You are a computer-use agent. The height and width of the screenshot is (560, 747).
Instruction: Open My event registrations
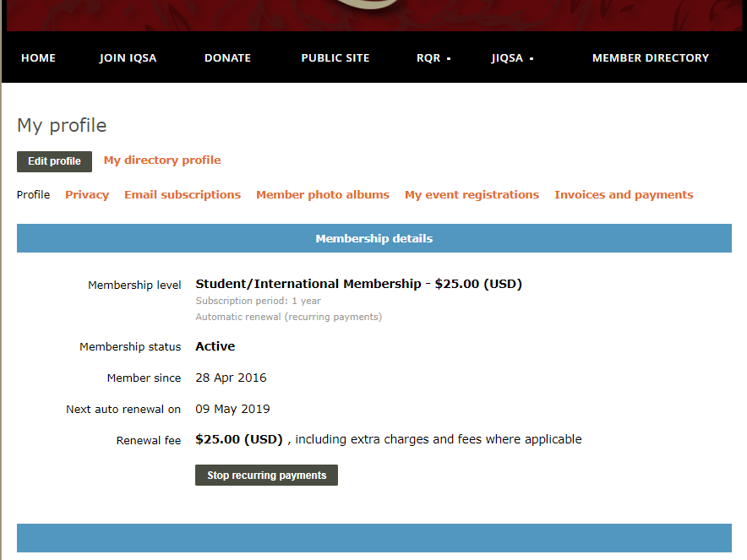472,194
